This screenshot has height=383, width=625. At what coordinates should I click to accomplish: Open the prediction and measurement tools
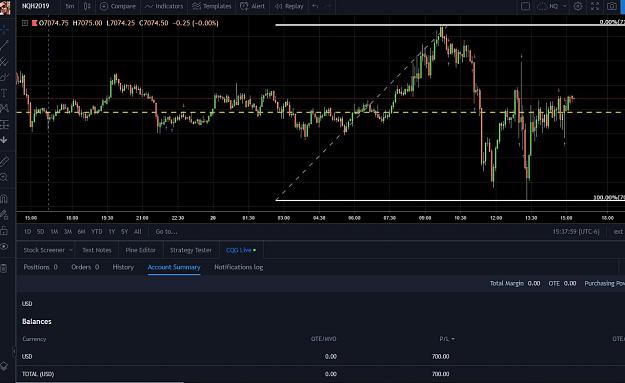click(x=4, y=124)
